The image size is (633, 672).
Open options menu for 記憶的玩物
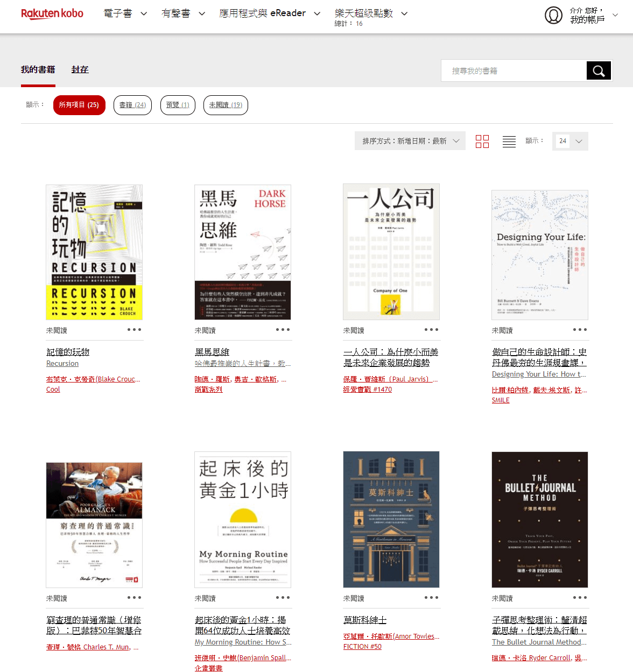pos(133,330)
